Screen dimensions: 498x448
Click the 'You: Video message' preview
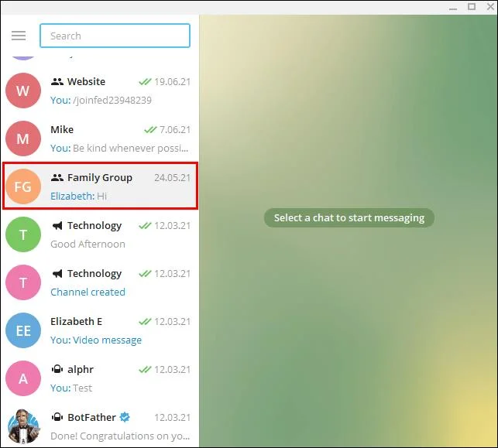[96, 340]
